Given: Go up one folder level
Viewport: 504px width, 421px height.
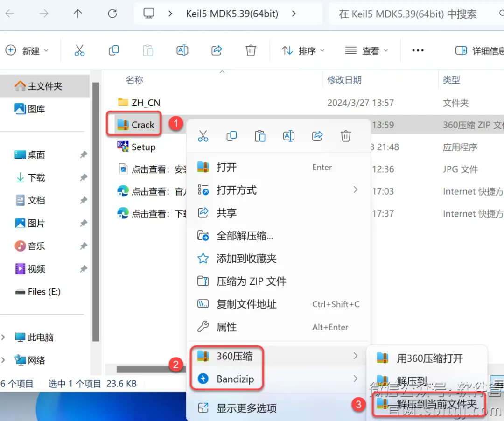Looking at the screenshot, I should click(78, 14).
